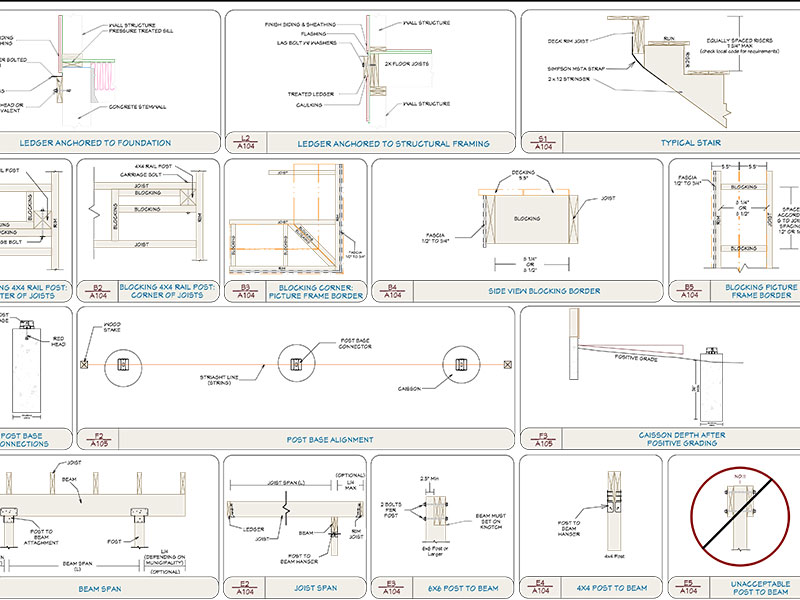Viewport: 800px width, 600px height.
Task: Click the 'LAG BOLT W/ WASHERS' callout
Action: pyautogui.click(x=307, y=43)
